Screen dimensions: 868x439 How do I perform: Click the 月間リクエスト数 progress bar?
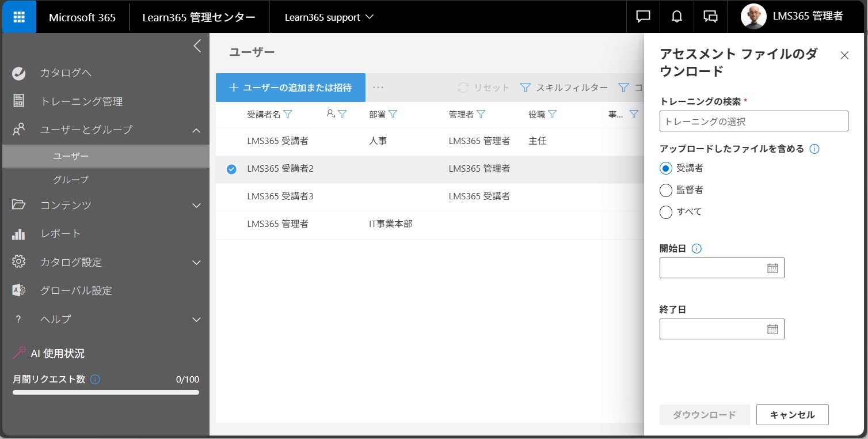pos(106,392)
